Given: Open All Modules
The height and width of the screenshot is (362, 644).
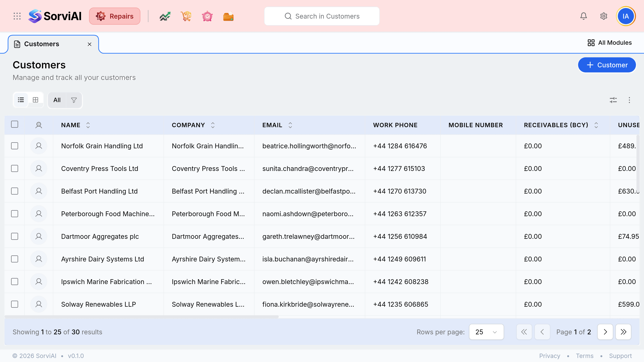Looking at the screenshot, I should pyautogui.click(x=609, y=43).
